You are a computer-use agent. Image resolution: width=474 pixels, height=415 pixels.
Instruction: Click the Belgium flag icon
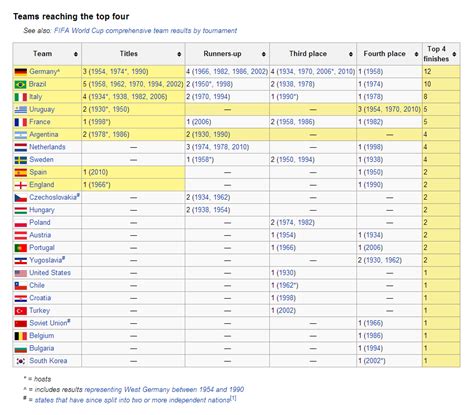[x=21, y=336]
